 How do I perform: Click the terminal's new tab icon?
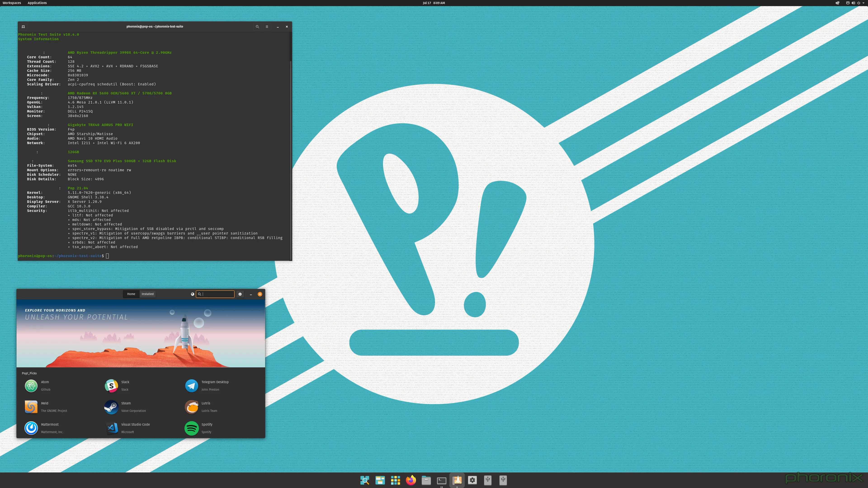[x=23, y=27]
